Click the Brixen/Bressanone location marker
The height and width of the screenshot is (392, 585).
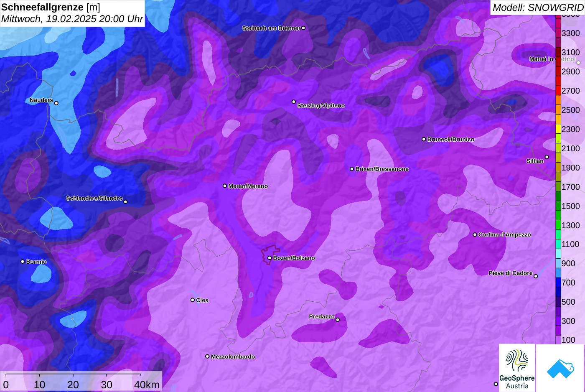352,169
